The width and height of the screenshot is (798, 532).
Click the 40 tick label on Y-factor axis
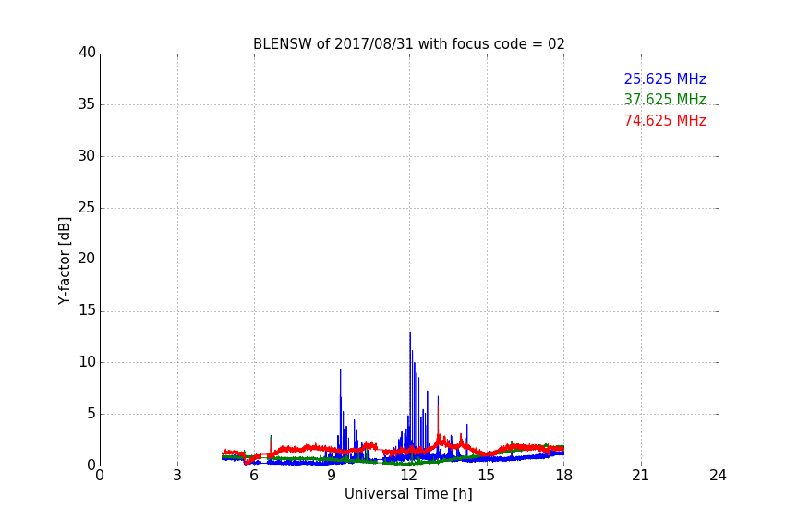pos(87,53)
